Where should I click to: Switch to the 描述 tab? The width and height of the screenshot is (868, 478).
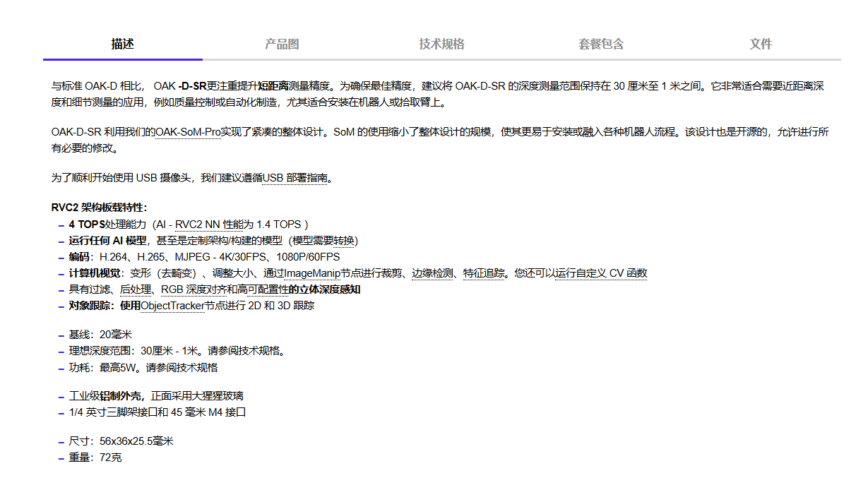coord(122,44)
